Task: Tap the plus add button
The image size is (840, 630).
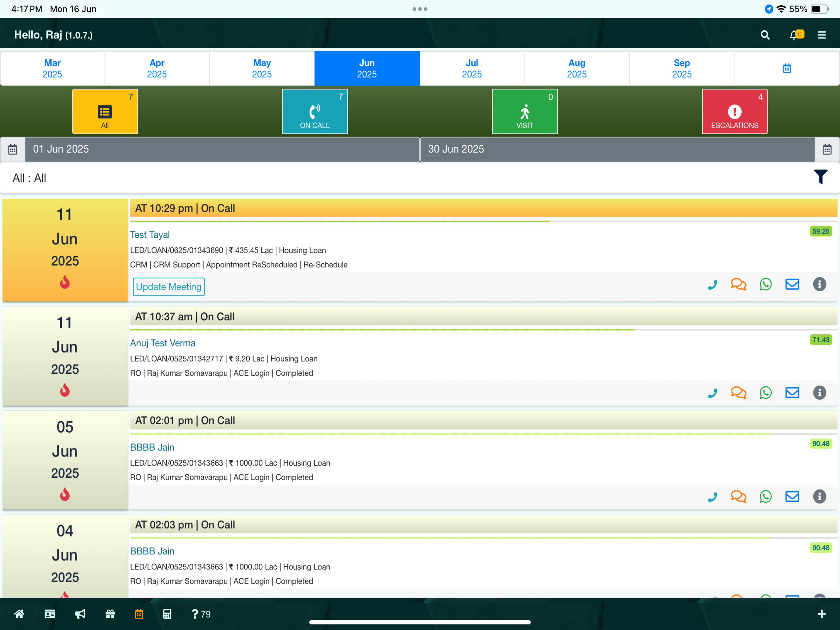Action: 822,614
